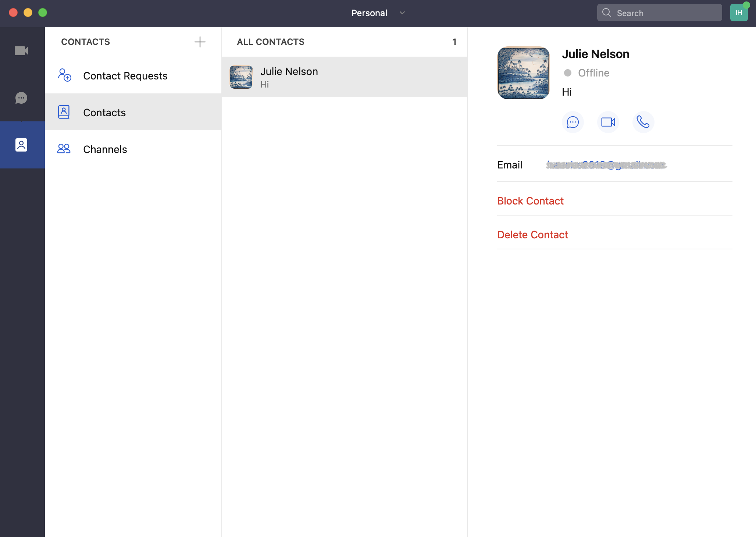The image size is (756, 537).
Task: Switch to Contact Requests section
Action: [x=125, y=76]
